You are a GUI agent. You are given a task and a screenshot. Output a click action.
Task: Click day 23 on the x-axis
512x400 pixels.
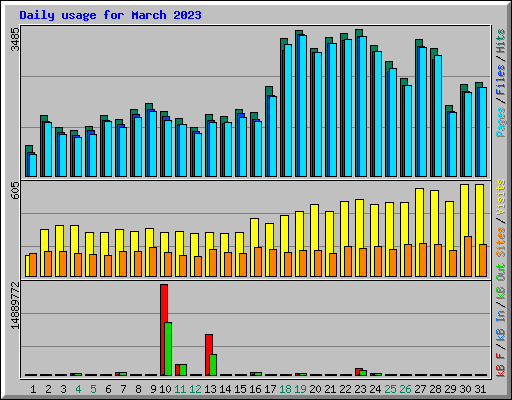360,389
